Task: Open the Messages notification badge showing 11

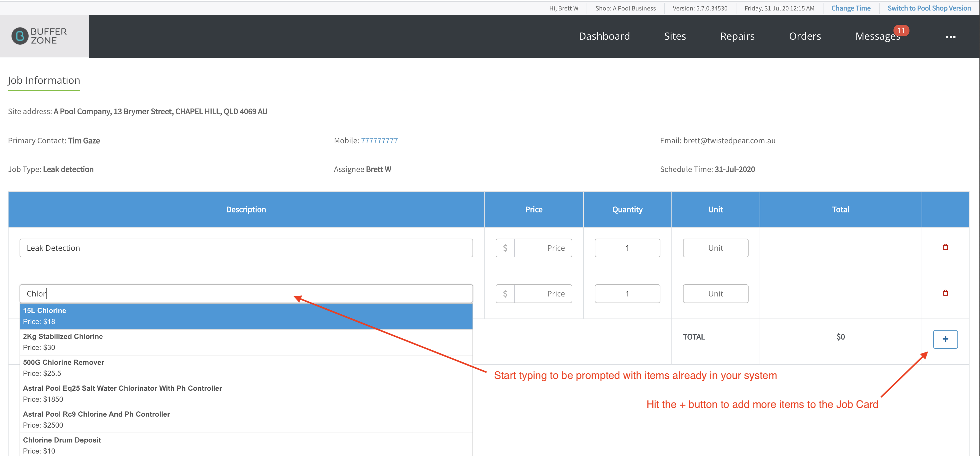Action: [x=901, y=30]
